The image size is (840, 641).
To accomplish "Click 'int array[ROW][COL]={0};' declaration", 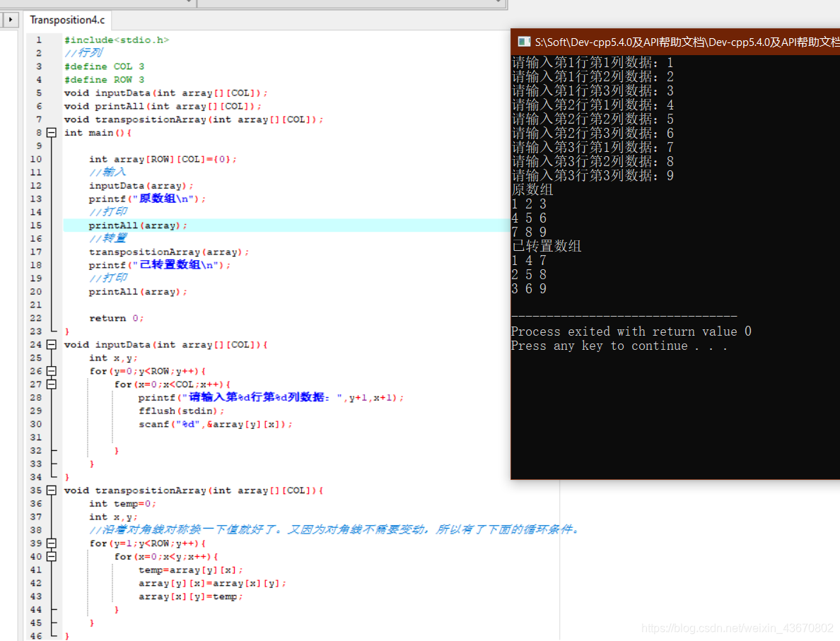I will pos(163,159).
